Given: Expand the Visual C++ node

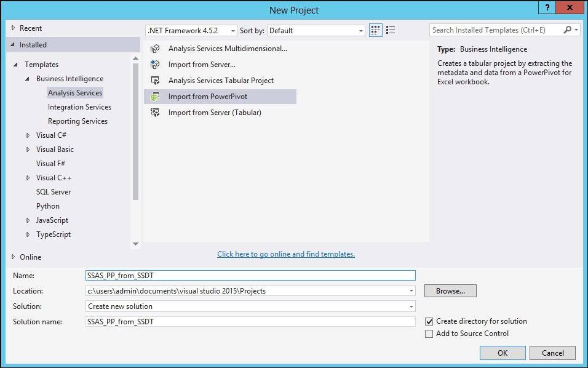Looking at the screenshot, I should (28, 178).
